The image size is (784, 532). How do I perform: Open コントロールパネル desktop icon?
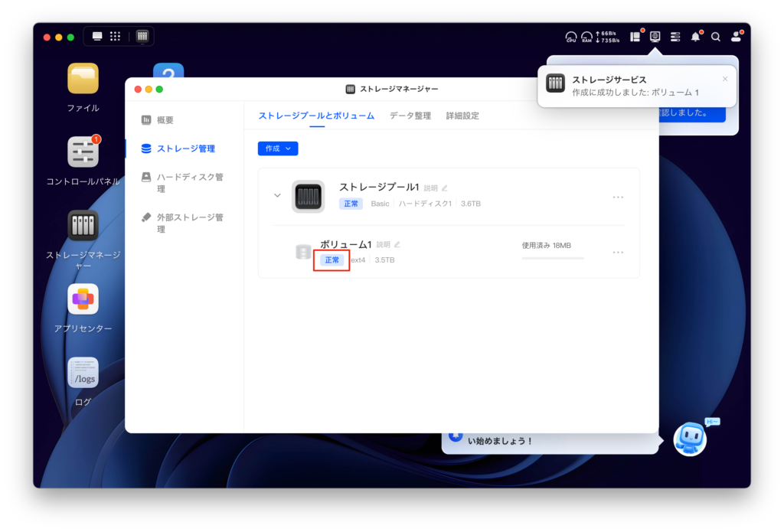83,152
